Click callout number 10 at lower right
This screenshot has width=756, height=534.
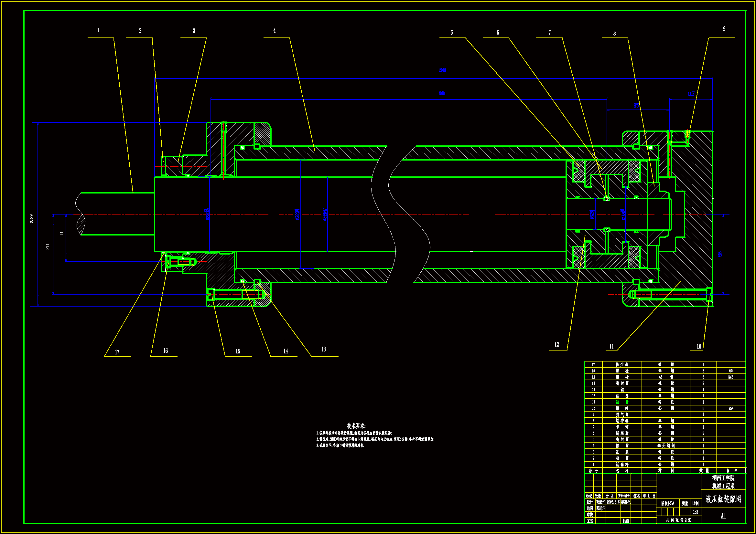(x=699, y=347)
